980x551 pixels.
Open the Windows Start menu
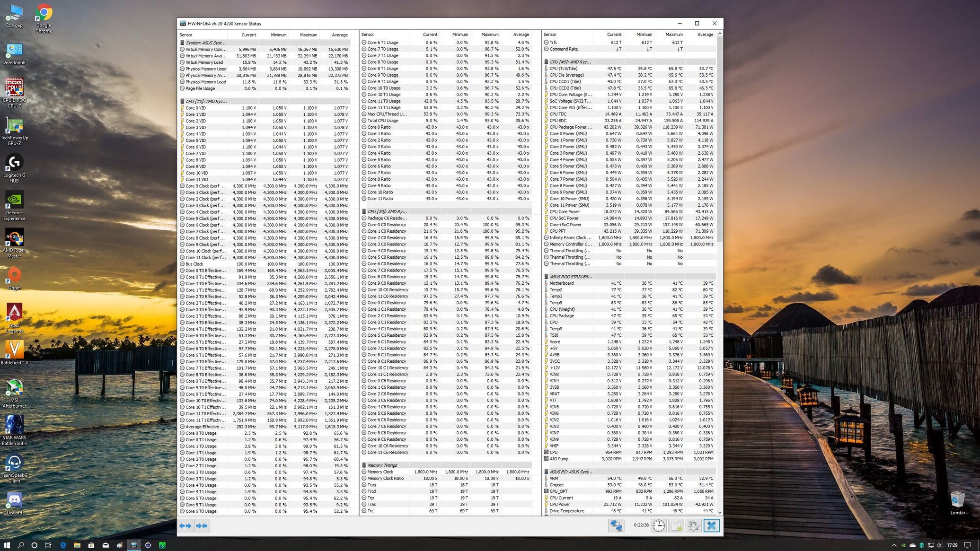coord(7,545)
